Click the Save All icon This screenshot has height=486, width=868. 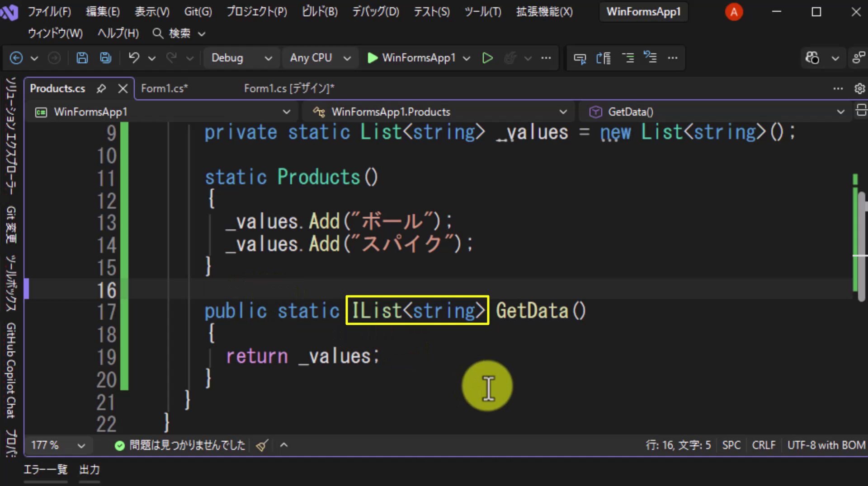tap(106, 58)
